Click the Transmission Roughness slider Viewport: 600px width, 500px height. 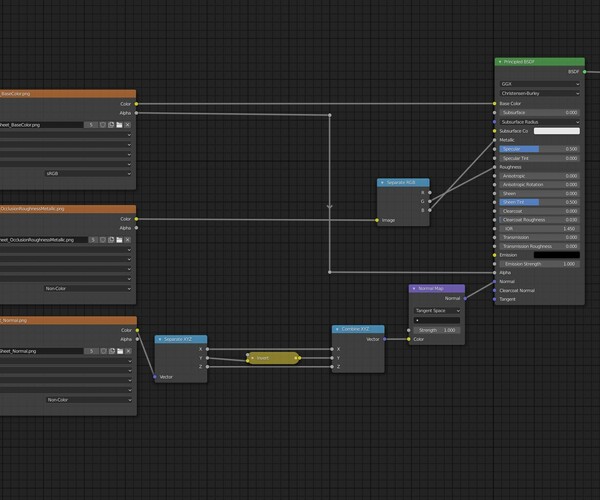[x=540, y=246]
